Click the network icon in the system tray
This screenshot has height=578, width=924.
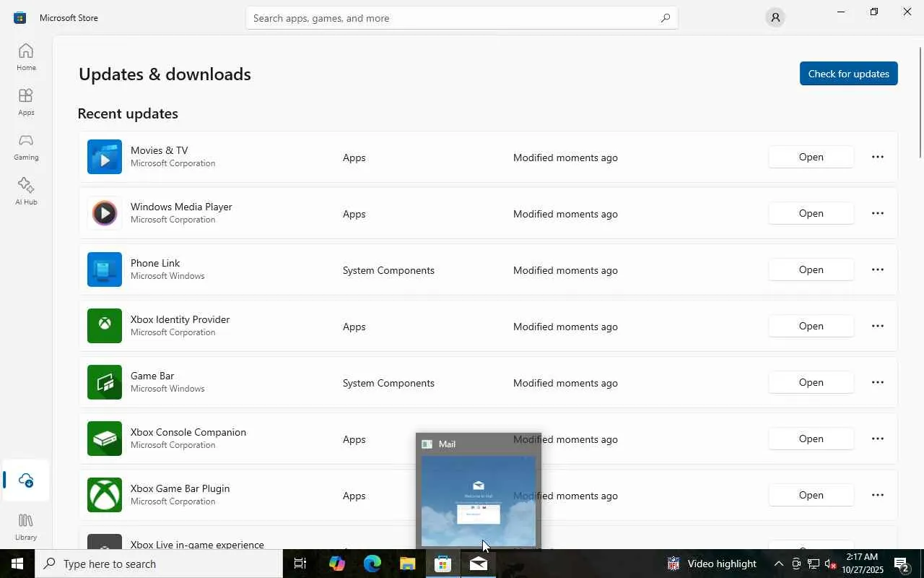tap(813, 564)
